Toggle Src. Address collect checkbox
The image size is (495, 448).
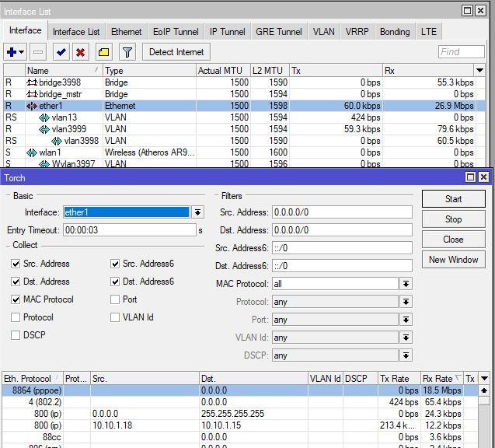point(16,264)
